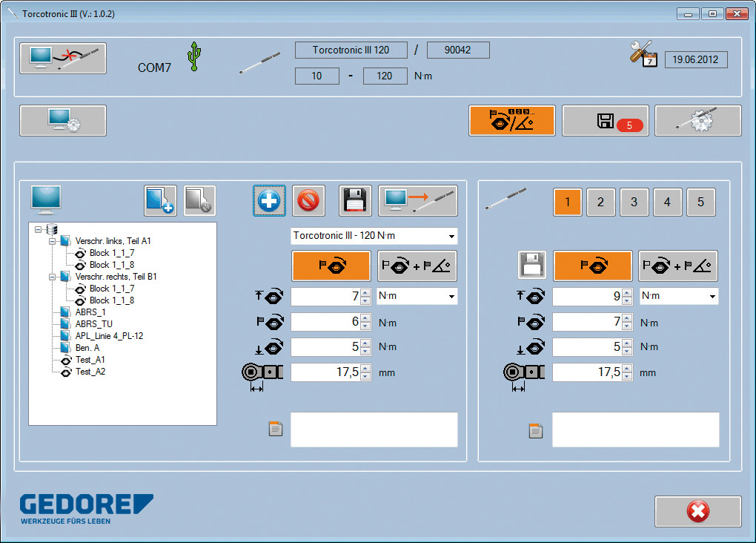
Task: Select wrench memory slot 3
Action: coord(634,202)
